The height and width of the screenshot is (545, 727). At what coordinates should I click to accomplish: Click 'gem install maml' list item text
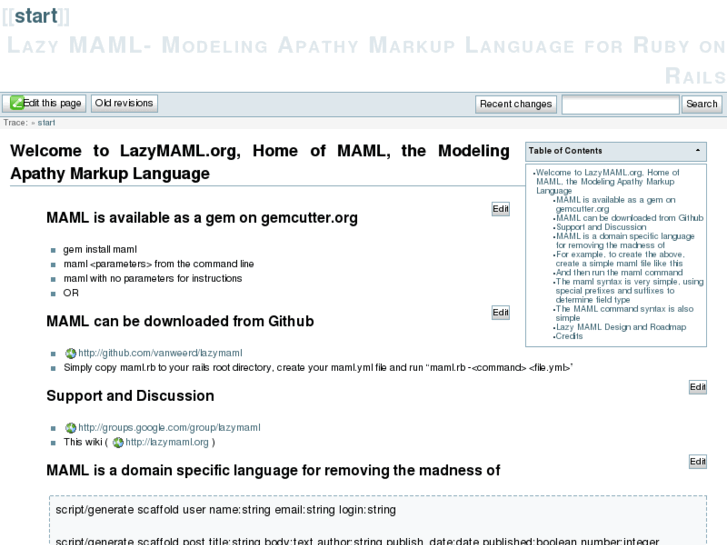coord(100,250)
